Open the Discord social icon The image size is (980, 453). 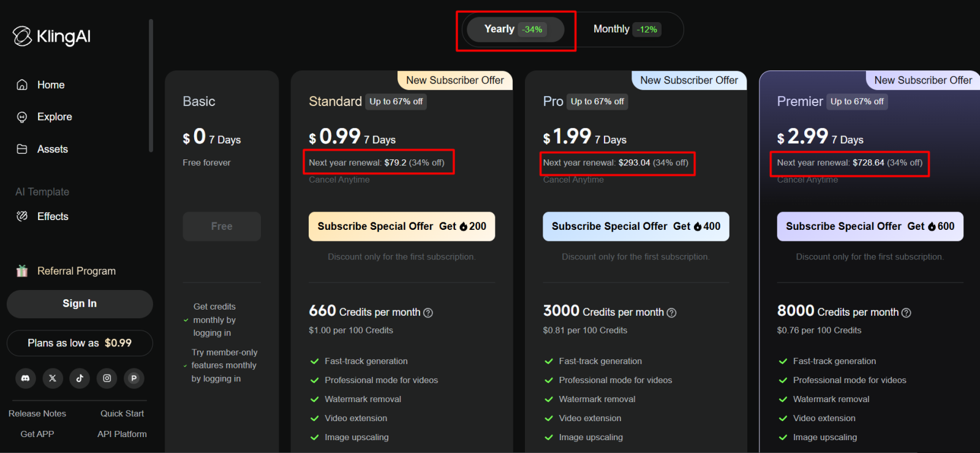pos(26,378)
